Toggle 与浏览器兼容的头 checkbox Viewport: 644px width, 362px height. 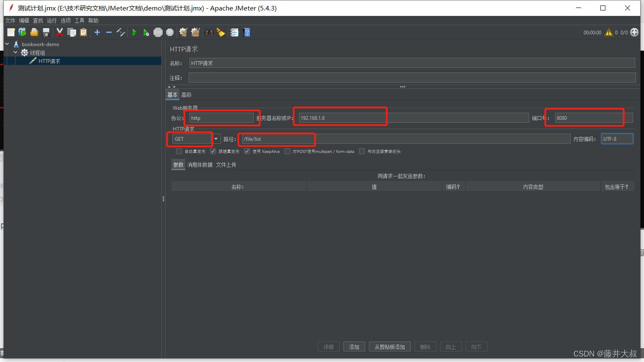tap(362, 151)
